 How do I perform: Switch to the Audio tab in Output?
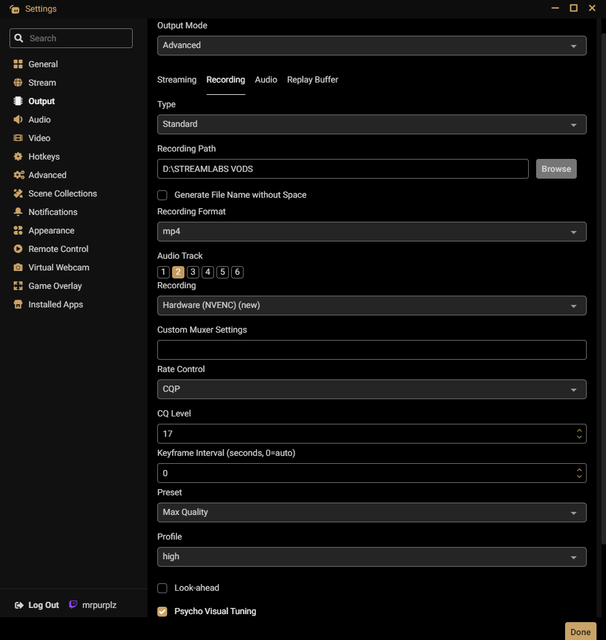(x=266, y=80)
